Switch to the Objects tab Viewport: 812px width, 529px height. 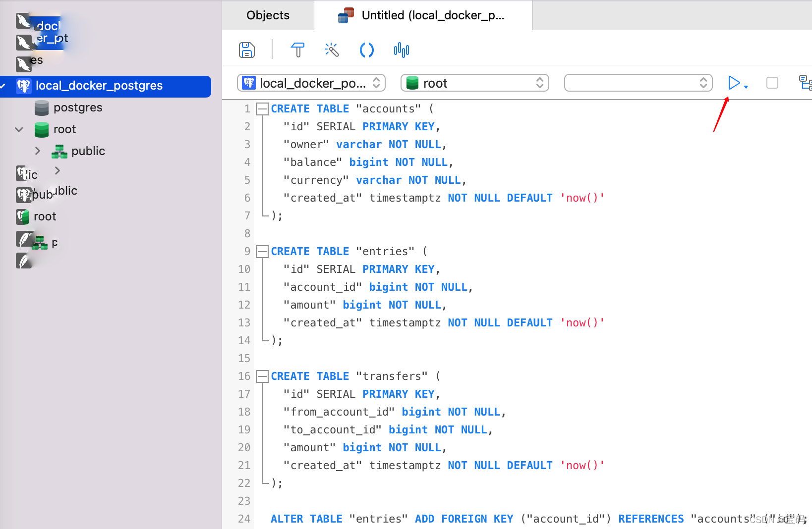268,15
